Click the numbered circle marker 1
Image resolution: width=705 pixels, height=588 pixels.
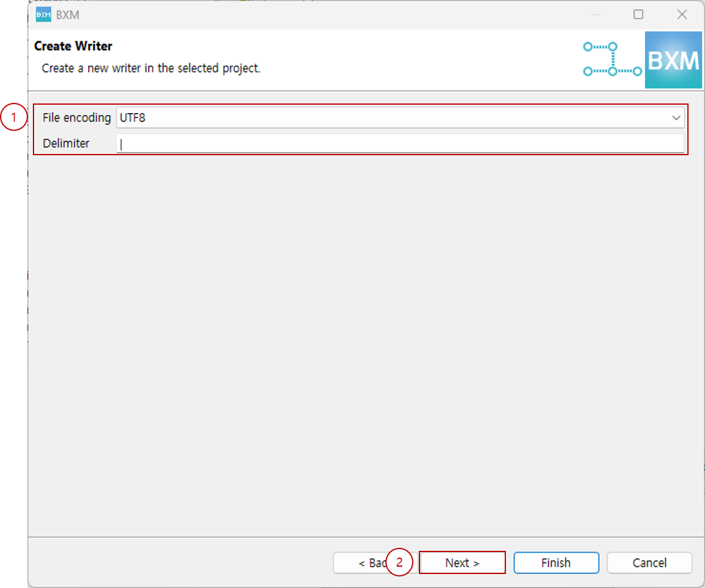(13, 118)
